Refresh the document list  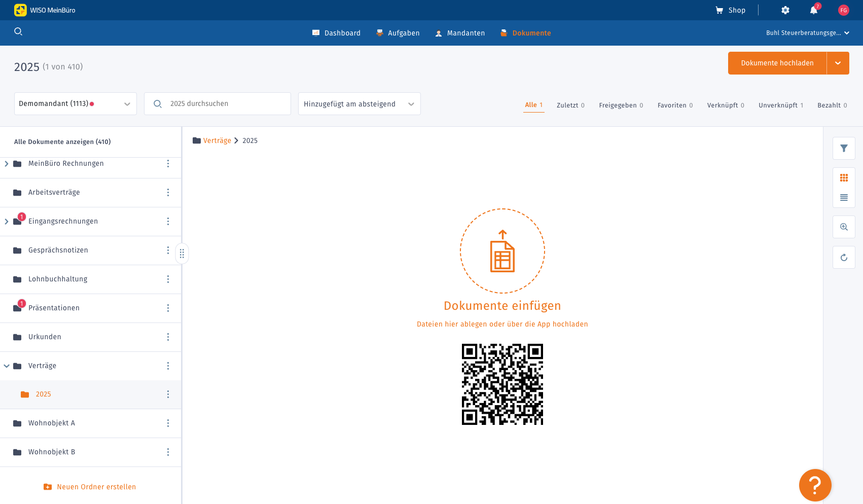844,257
